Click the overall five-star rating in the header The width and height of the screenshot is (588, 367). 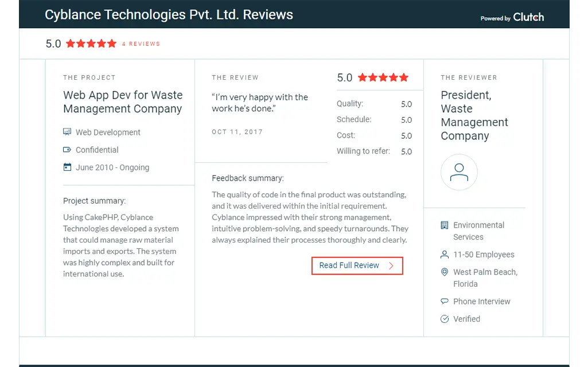coord(91,44)
